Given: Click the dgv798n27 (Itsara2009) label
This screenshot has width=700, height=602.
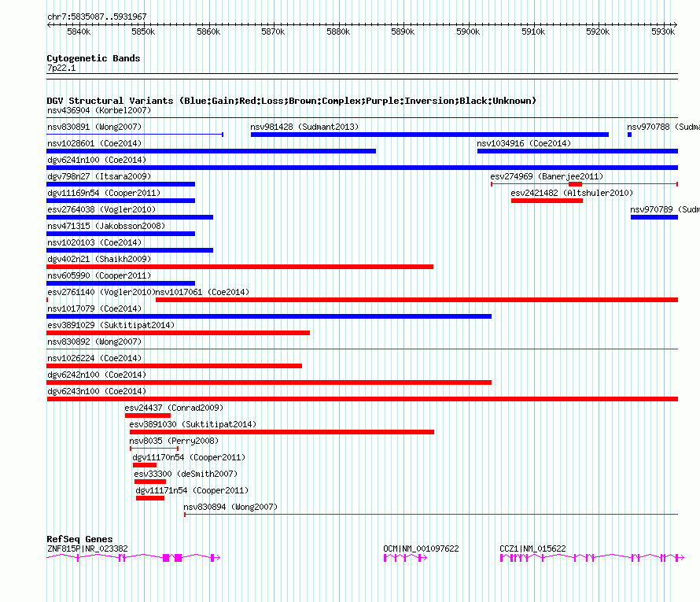Looking at the screenshot, I should coord(99,176).
